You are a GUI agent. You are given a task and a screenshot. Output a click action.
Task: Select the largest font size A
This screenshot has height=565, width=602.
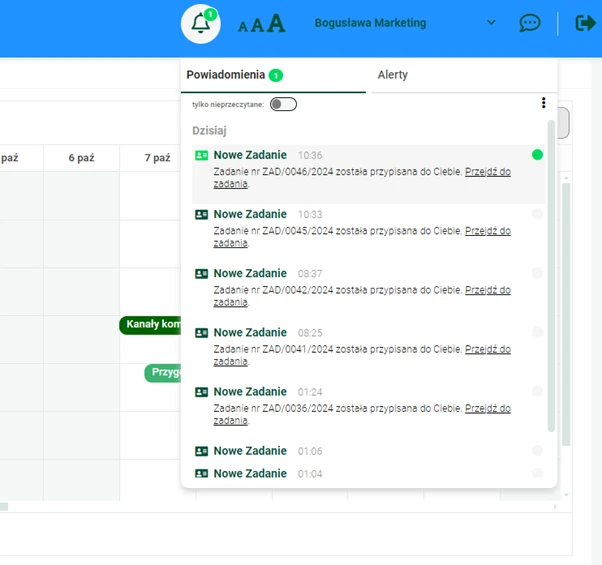point(276,23)
